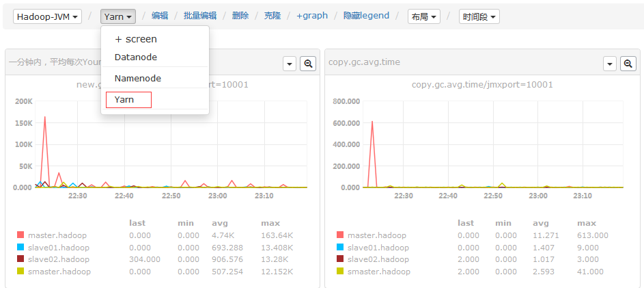Open the 时间段 time range dropdown
This screenshot has height=288, width=644.
point(479,16)
